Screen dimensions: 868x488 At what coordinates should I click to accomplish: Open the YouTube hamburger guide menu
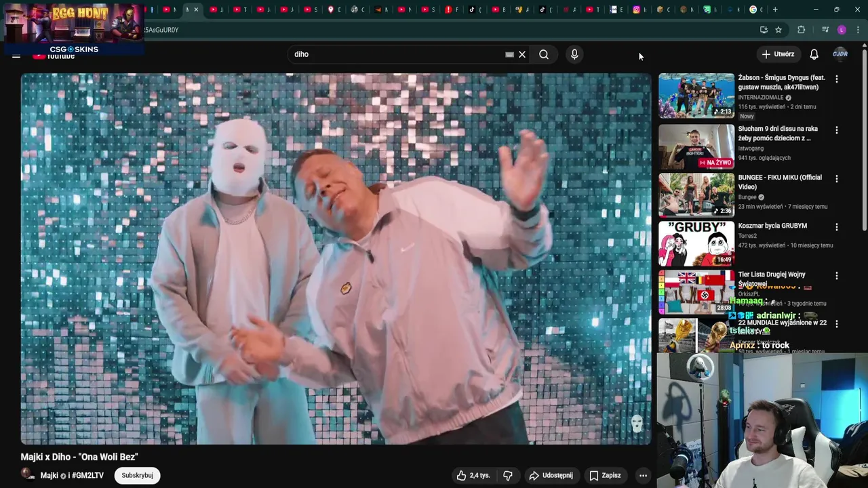(x=16, y=56)
